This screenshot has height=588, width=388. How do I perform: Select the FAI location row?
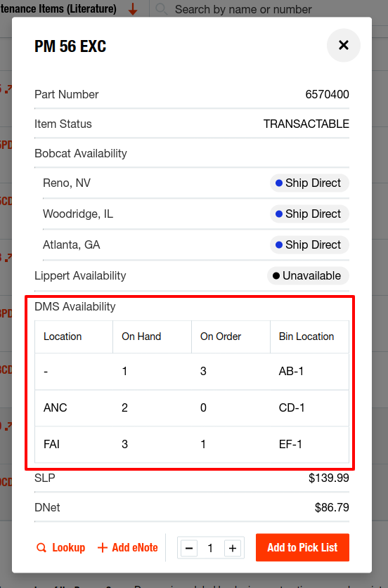(x=192, y=445)
